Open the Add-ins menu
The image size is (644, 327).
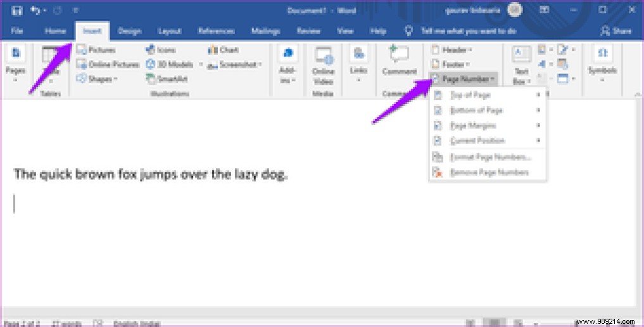click(x=287, y=64)
